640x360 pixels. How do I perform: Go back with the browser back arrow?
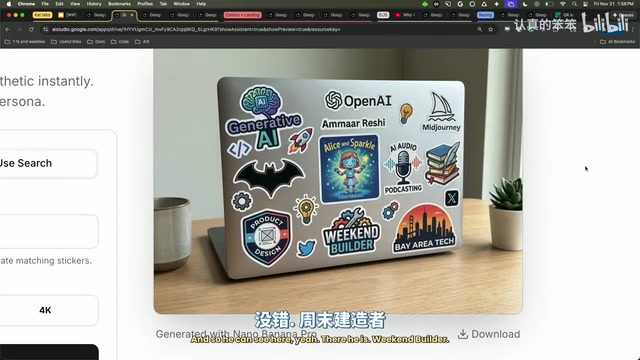click(x=7, y=29)
